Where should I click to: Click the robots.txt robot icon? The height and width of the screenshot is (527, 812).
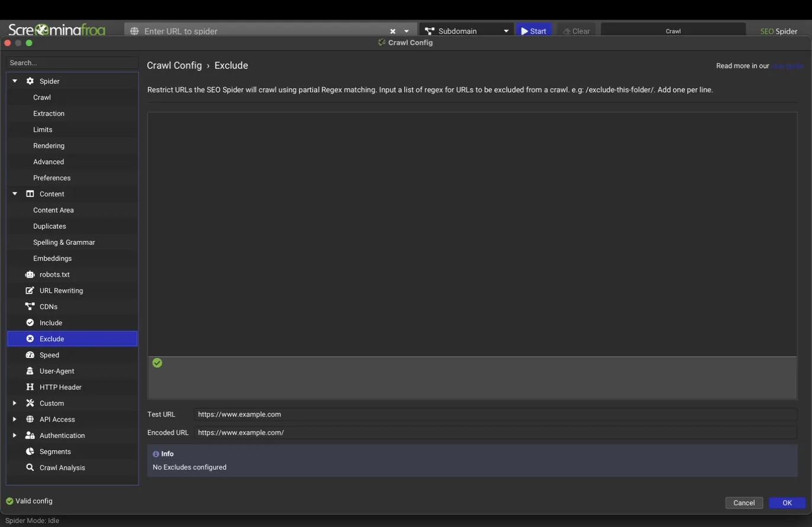click(x=30, y=274)
